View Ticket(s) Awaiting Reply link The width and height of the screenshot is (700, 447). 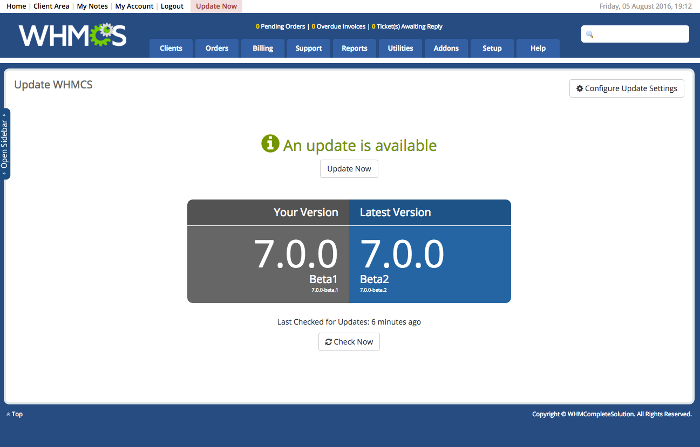click(407, 26)
